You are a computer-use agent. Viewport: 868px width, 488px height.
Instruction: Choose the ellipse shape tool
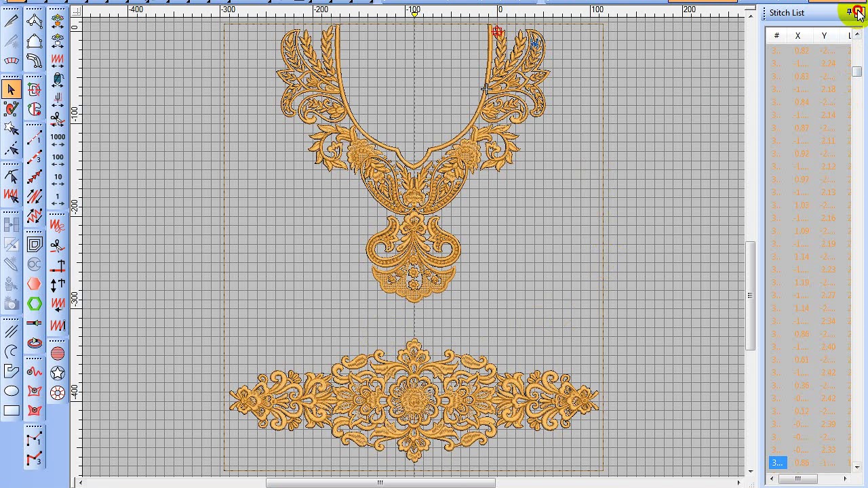coord(12,391)
